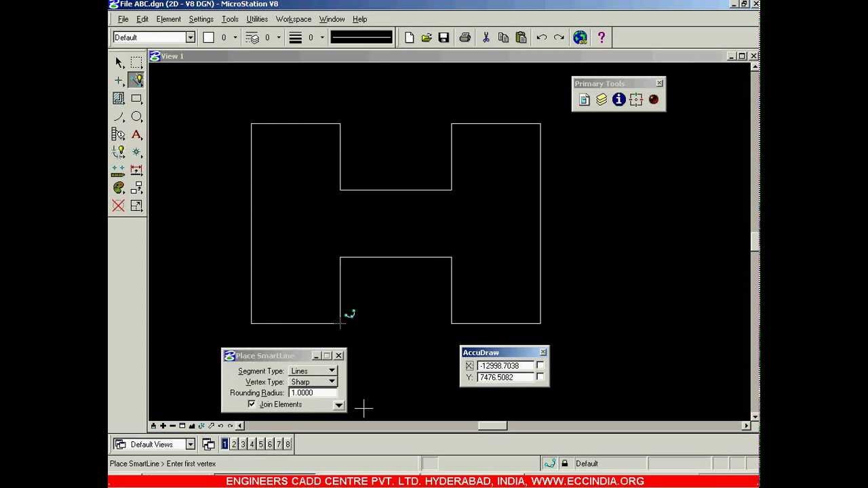Open the Utilities menu
Viewport: 868px width, 488px height.
pyautogui.click(x=257, y=19)
